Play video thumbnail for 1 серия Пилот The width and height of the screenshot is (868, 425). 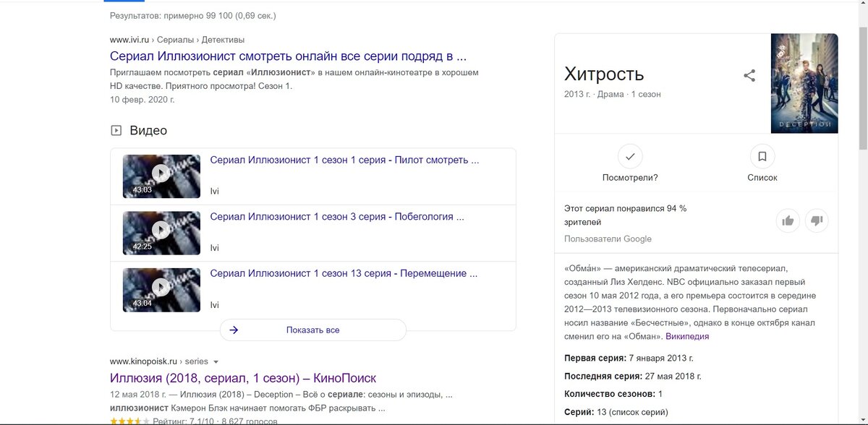(x=161, y=176)
